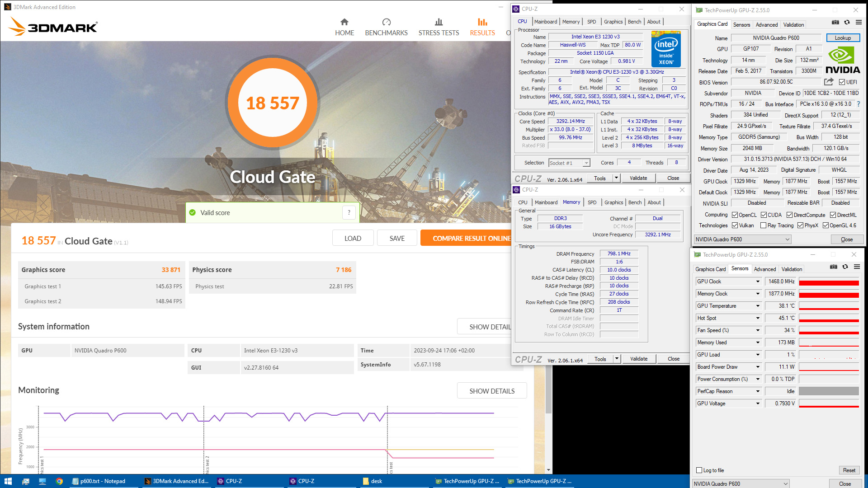Click PerfCap Reason gray bar
The height and width of the screenshot is (488, 868).
click(829, 391)
